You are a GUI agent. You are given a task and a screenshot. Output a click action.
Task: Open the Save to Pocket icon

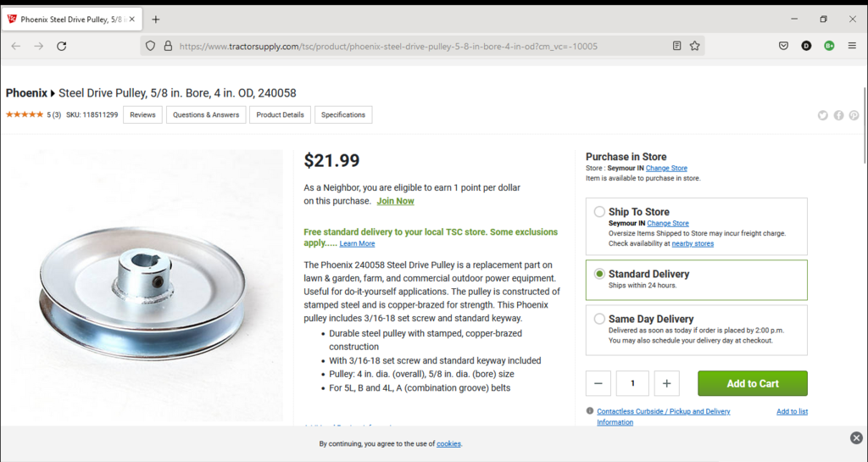784,46
